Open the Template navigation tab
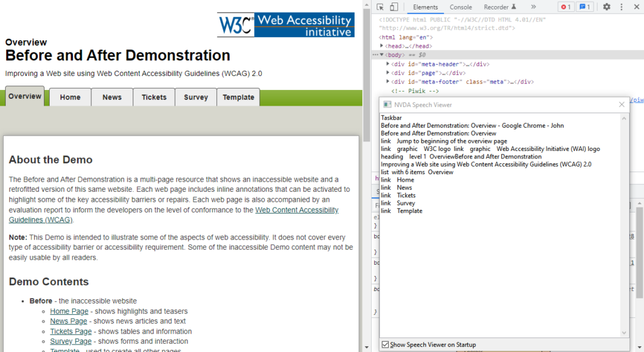This screenshot has height=352, width=644. [x=238, y=97]
